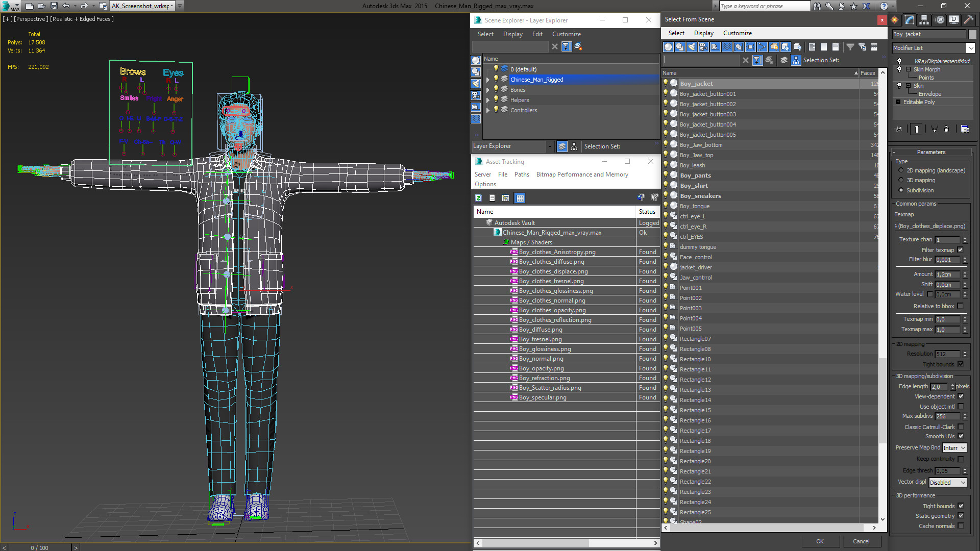Toggle Display Cameras filter icon
Viewport: 980px width, 551px height.
(x=703, y=47)
